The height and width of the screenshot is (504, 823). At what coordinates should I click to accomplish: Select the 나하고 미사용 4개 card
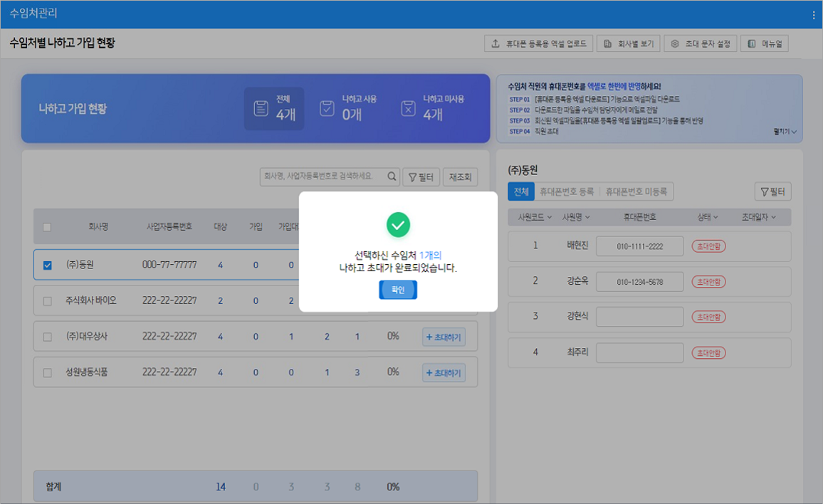pyautogui.click(x=432, y=109)
